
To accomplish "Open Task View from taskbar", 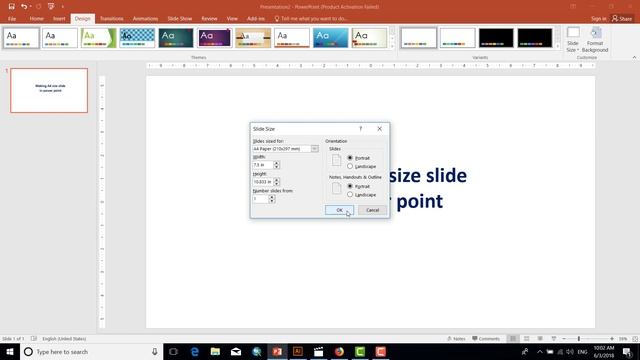I will tap(173, 351).
